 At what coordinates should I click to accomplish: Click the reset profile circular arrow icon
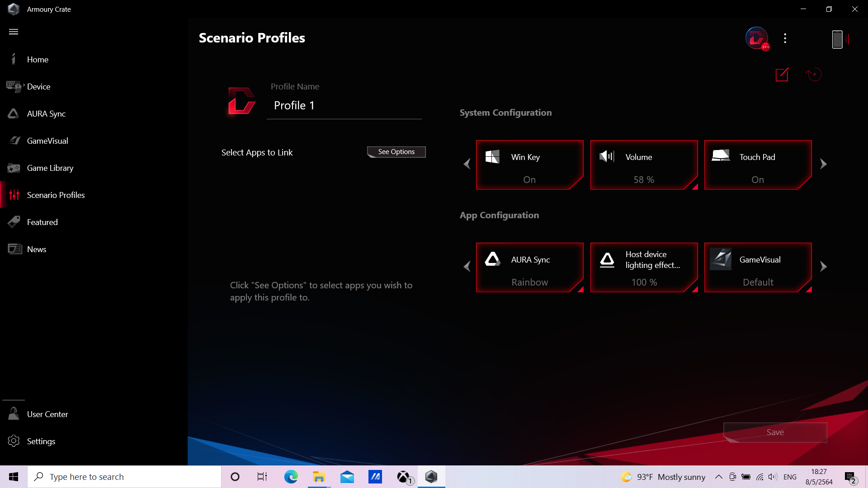tap(813, 75)
